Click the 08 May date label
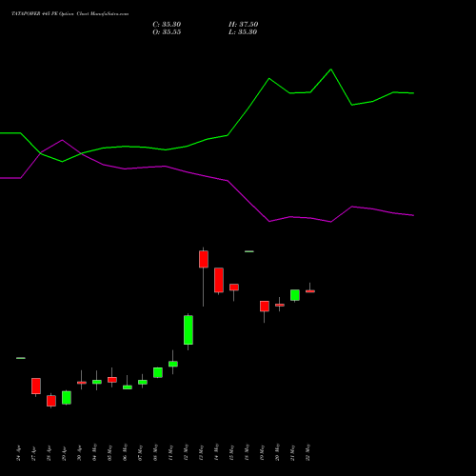This screenshot has width=476, height=476. tap(155, 452)
